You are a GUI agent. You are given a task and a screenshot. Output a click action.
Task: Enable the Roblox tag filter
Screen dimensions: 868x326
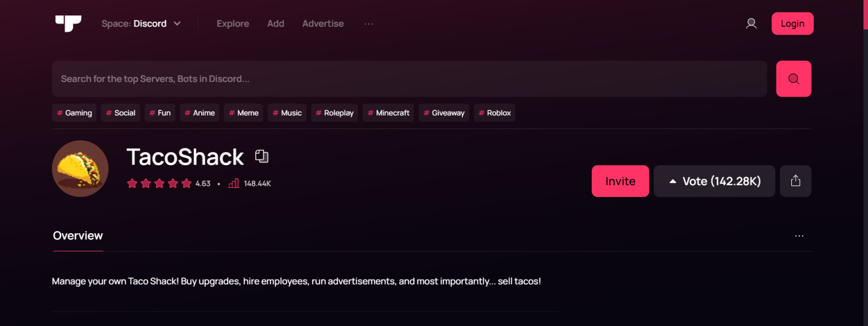pos(494,113)
